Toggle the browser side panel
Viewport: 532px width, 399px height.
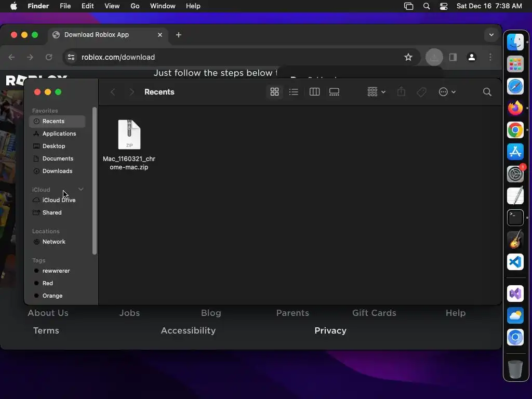(x=453, y=57)
